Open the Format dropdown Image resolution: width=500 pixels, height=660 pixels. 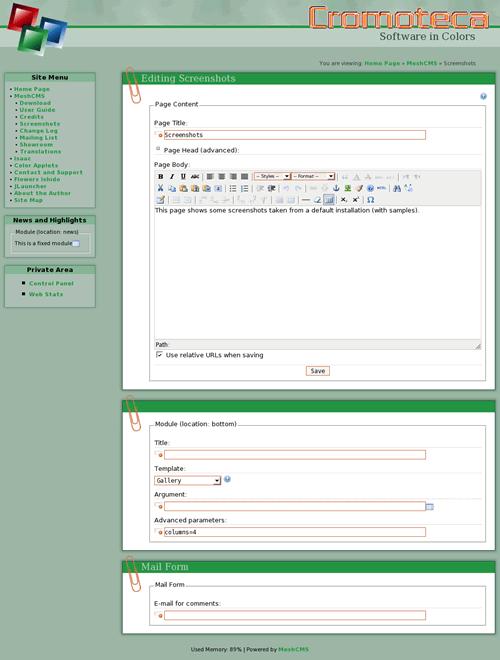pos(313,176)
